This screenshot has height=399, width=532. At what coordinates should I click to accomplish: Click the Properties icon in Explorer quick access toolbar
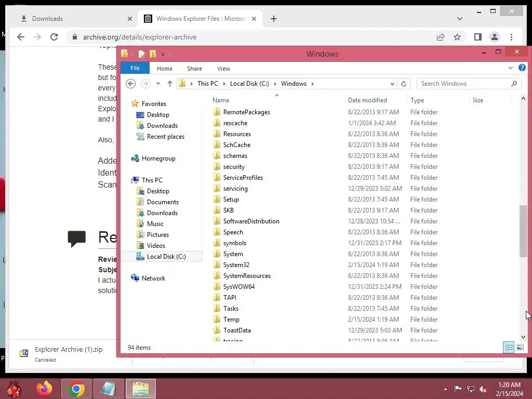pyautogui.click(x=141, y=54)
